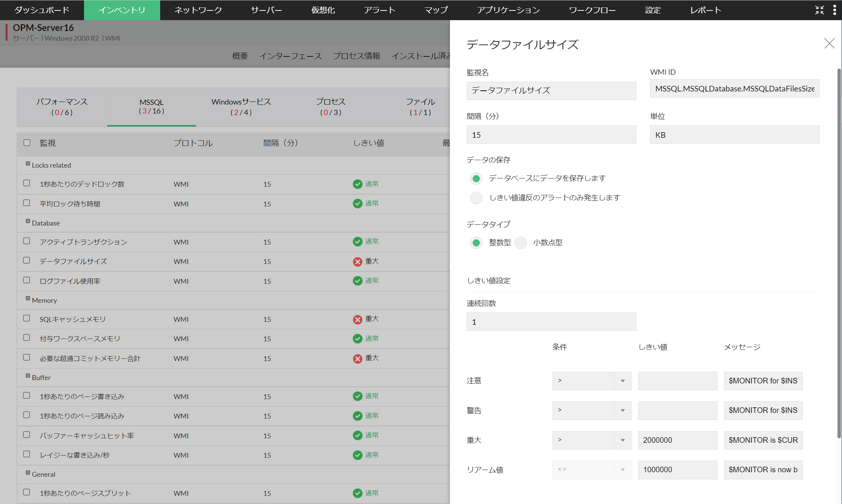Image resolution: width=842 pixels, height=504 pixels.
Task: Collapse the Memory monitor group
Action: pos(28,299)
